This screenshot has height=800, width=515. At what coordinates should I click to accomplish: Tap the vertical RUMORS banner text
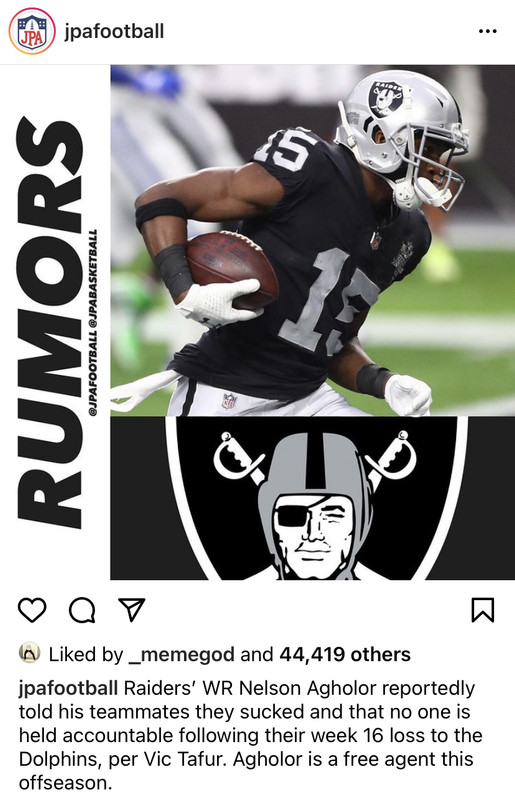click(50, 324)
